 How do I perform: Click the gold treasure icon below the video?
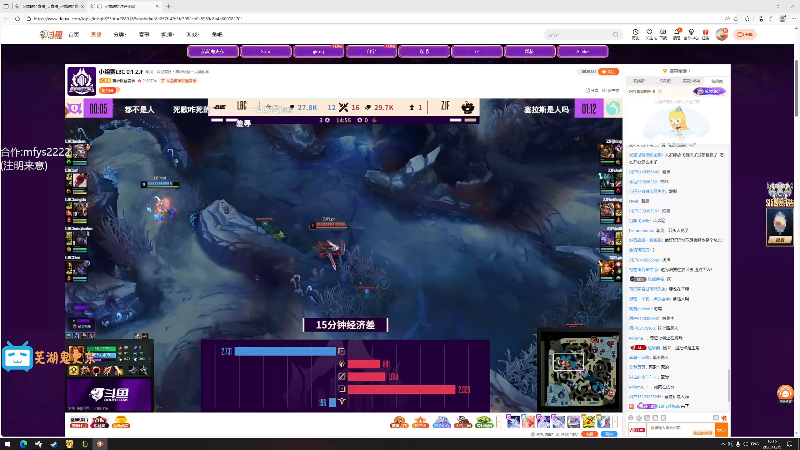coord(121,422)
